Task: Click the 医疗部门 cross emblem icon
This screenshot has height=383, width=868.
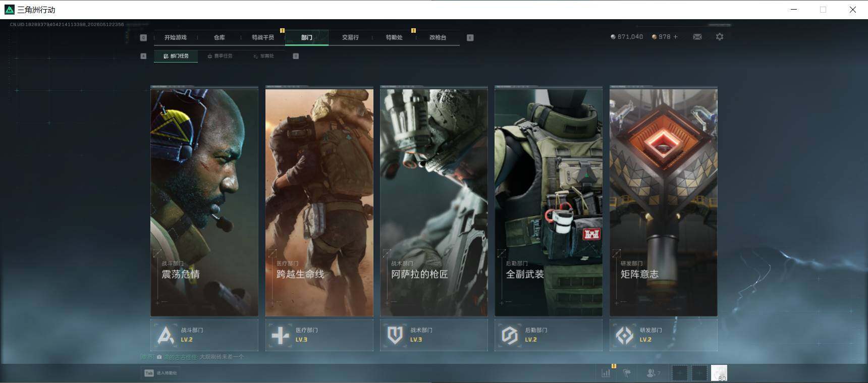Action: pos(281,335)
